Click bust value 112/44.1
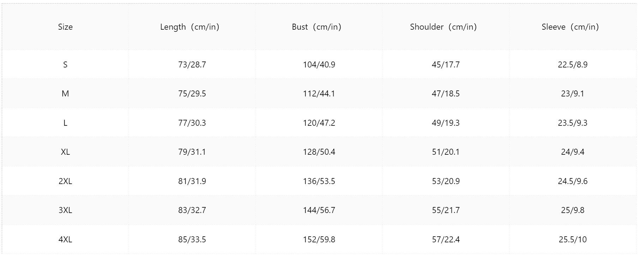This screenshot has height=266, width=644. click(x=319, y=94)
